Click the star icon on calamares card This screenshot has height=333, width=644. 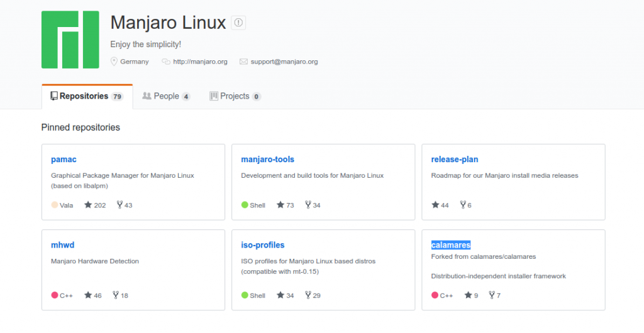click(x=468, y=295)
